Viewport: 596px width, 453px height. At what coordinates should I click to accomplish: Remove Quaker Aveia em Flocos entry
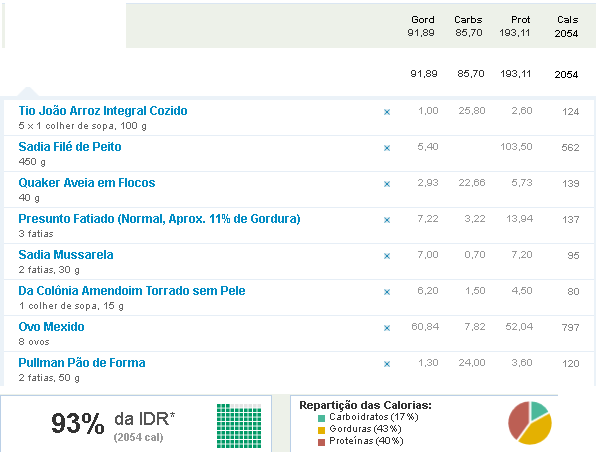click(387, 184)
